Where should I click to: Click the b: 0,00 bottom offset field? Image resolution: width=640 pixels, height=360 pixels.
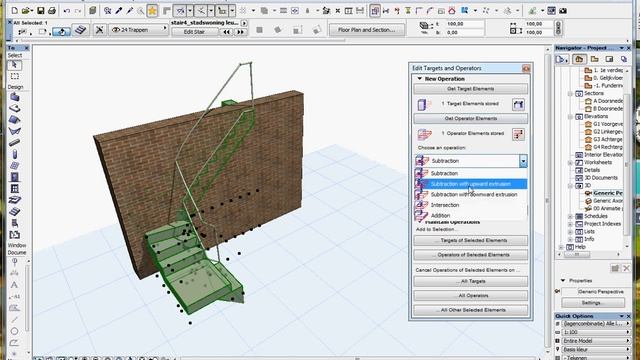[464, 32]
